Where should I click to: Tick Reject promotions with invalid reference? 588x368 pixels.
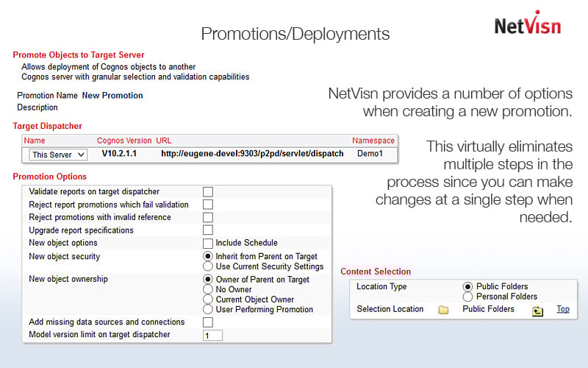pyautogui.click(x=208, y=217)
